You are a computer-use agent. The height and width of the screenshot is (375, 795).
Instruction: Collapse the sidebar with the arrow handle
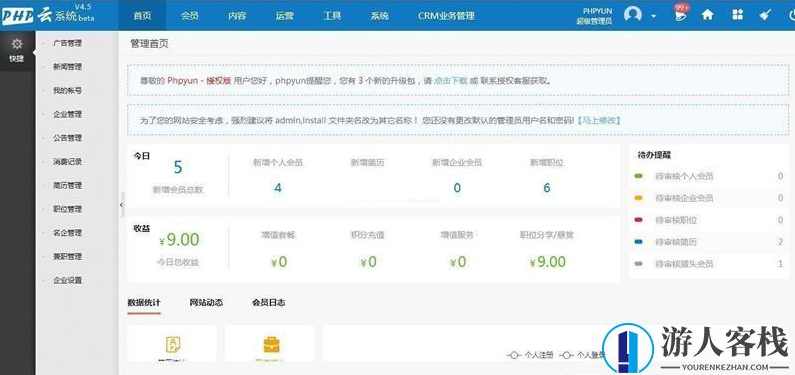point(122,205)
